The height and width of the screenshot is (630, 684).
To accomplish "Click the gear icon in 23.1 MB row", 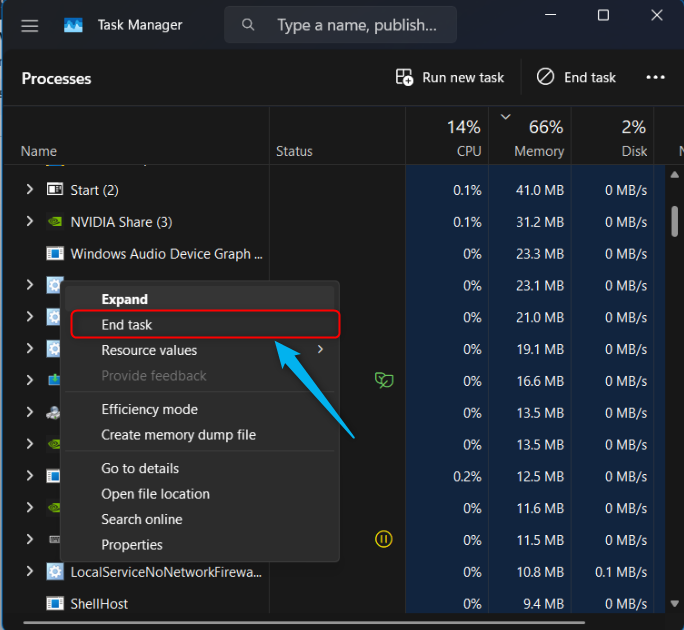I will pos(53,285).
